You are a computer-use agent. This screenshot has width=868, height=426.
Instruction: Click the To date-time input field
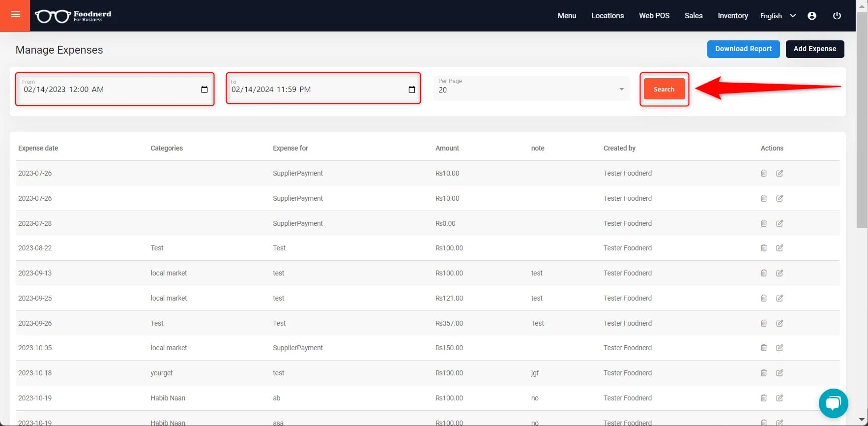pyautogui.click(x=323, y=89)
